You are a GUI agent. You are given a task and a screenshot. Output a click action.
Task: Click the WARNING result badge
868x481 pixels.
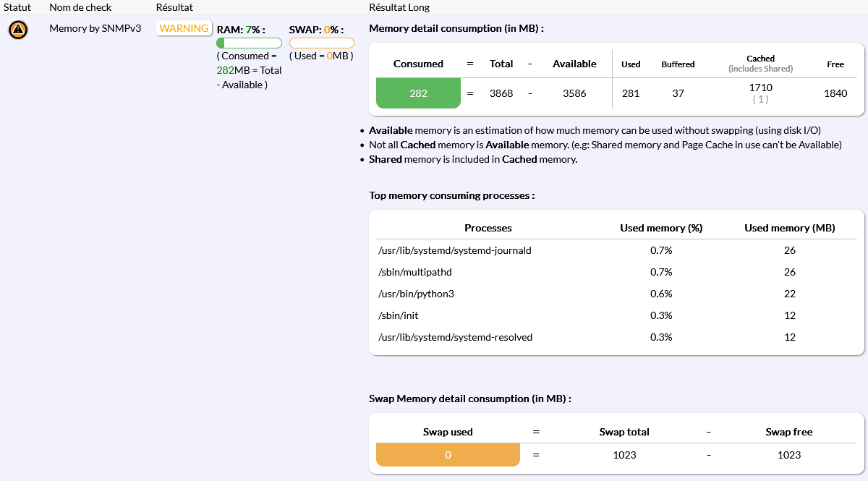184,28
